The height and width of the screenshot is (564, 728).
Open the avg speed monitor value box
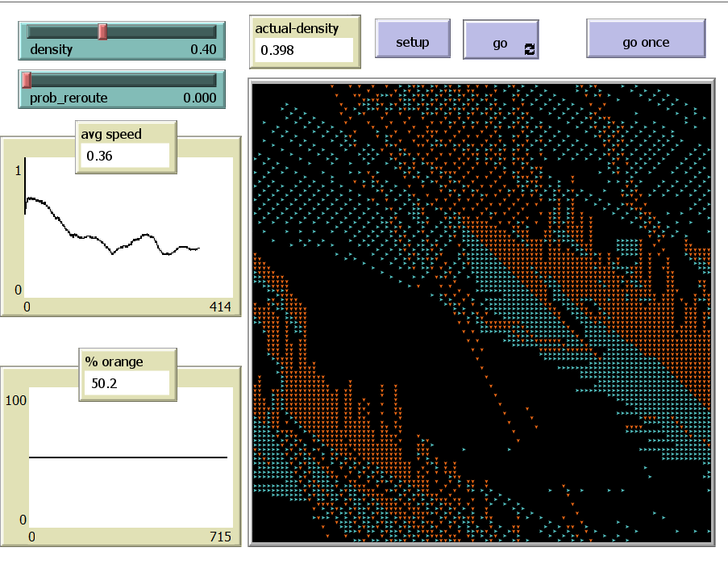pos(125,153)
